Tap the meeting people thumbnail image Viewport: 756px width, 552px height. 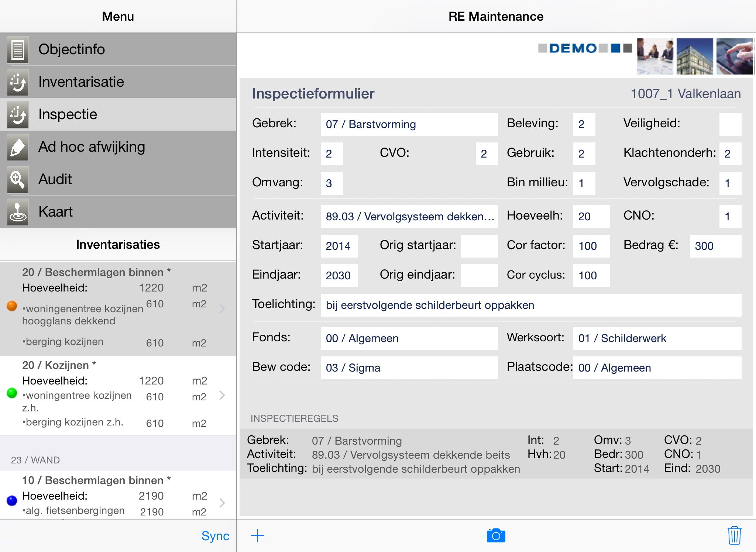655,56
